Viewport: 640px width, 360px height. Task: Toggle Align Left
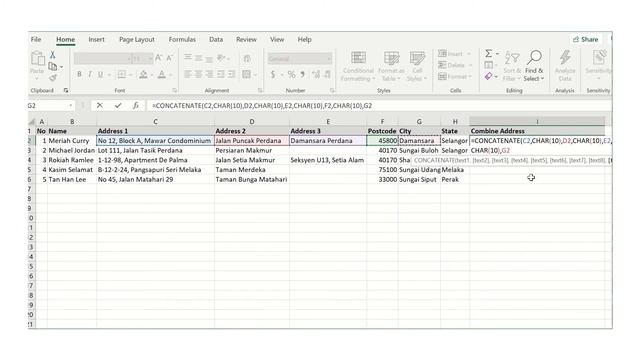click(x=188, y=74)
